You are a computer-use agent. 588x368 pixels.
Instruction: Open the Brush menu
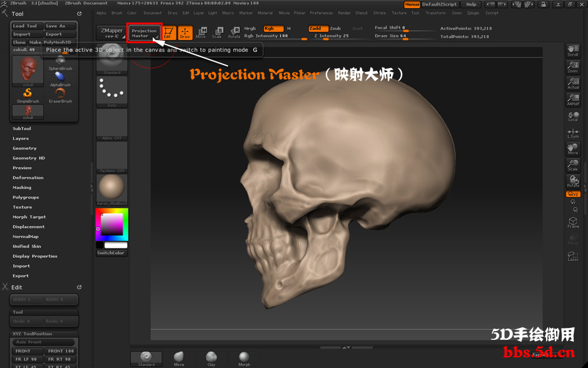(117, 13)
